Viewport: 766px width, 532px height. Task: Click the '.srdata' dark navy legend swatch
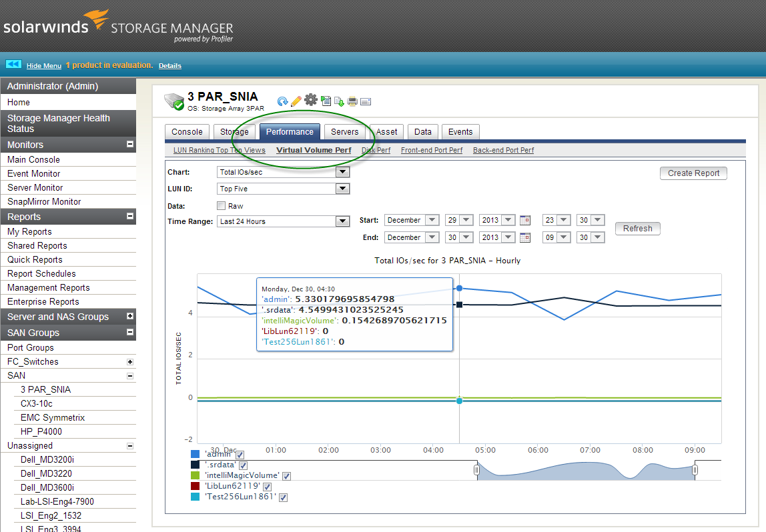point(196,465)
